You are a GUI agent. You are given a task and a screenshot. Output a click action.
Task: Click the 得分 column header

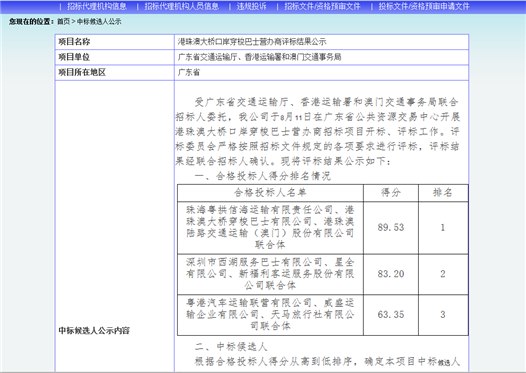[391, 193]
